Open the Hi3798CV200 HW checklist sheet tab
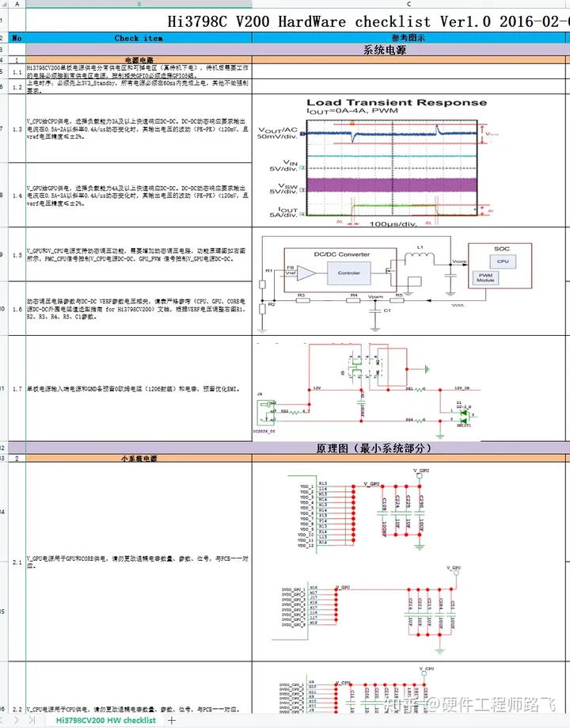Image resolution: width=570 pixels, height=728 pixels. [x=106, y=720]
